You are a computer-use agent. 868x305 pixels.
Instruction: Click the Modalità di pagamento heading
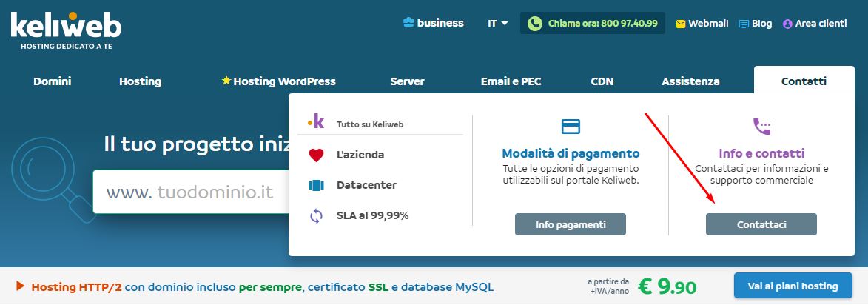(x=571, y=153)
